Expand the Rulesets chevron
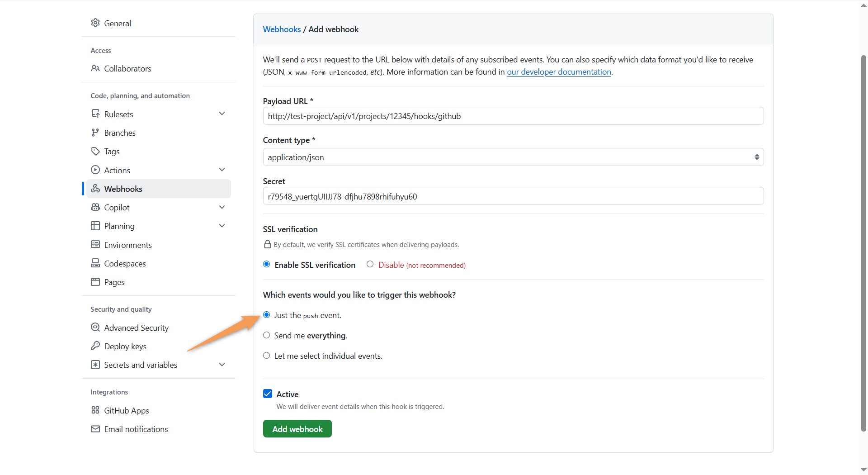This screenshot has height=475, width=868. click(222, 114)
